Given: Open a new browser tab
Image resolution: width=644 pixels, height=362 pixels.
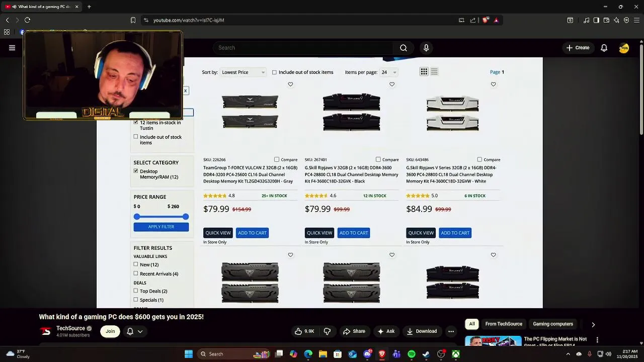Looking at the screenshot, I should pyautogui.click(x=89, y=7).
